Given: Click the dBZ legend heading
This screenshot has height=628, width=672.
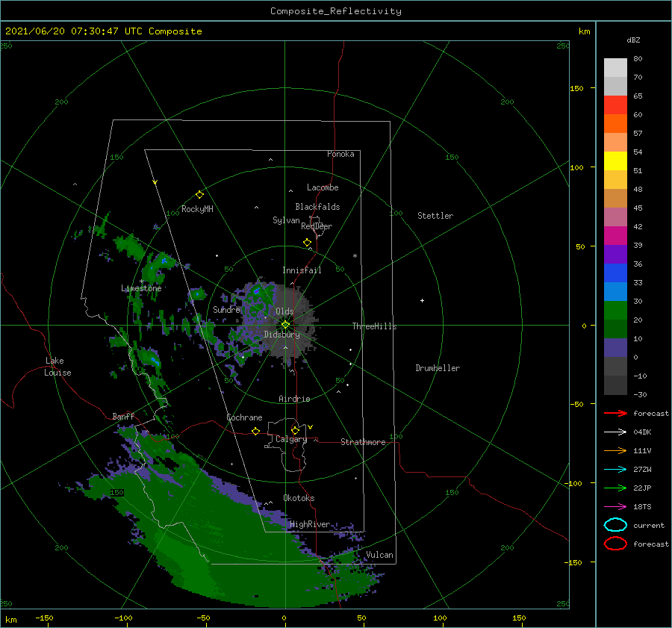Looking at the screenshot, I should (x=633, y=40).
